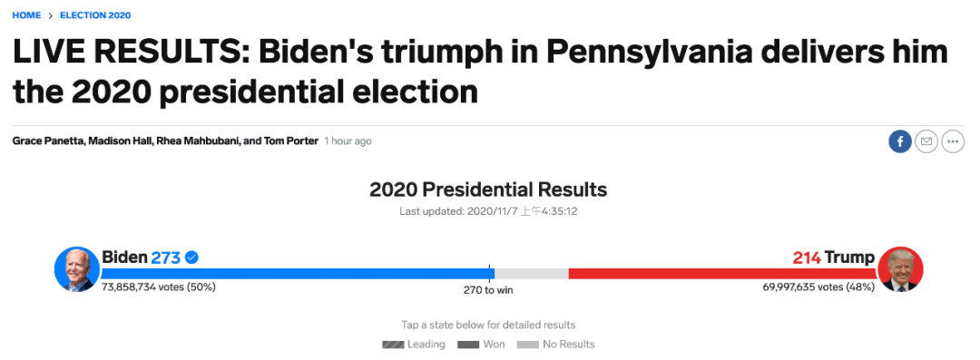Click the No Results legend swatch
Image resolution: width=980 pixels, height=360 pixels.
[528, 345]
